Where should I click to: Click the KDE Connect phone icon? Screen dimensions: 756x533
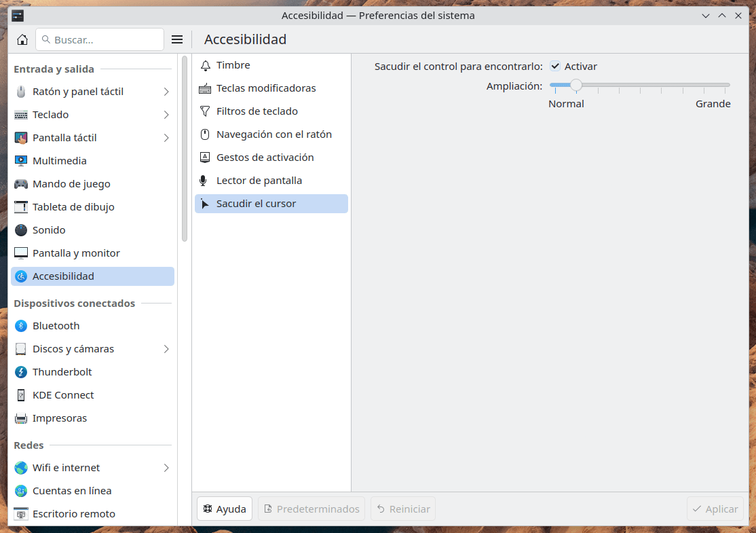[x=21, y=396]
